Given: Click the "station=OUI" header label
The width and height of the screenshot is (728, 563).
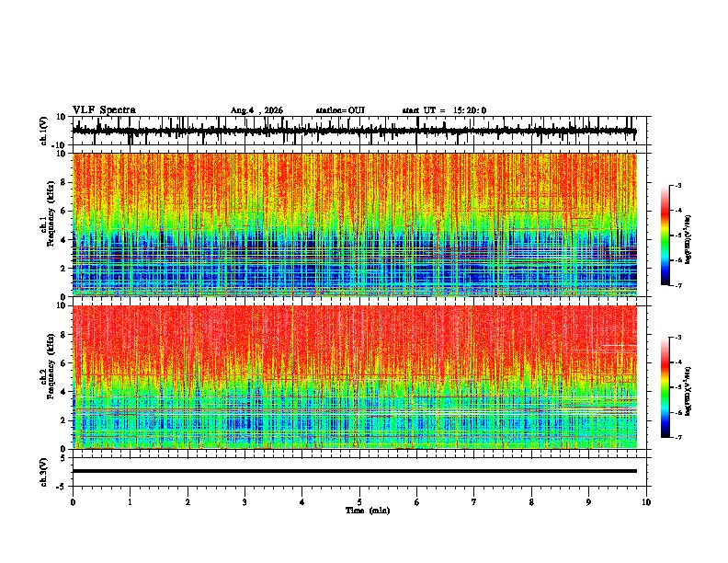Looking at the screenshot, I should click(340, 110).
